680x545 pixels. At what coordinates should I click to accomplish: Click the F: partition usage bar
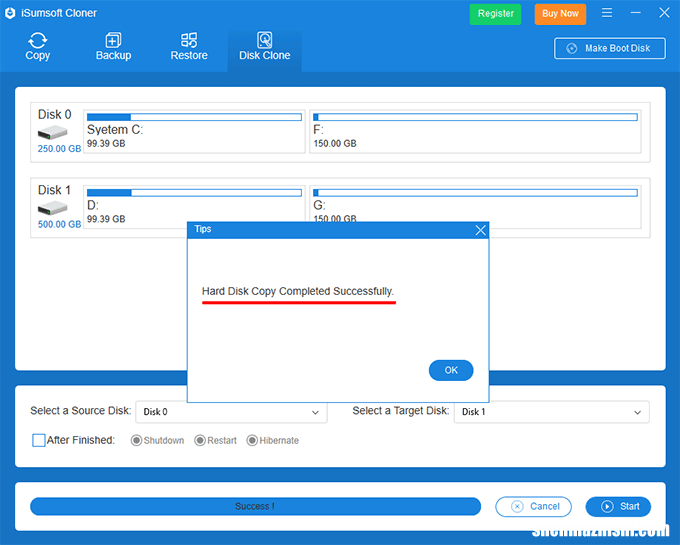pos(475,117)
